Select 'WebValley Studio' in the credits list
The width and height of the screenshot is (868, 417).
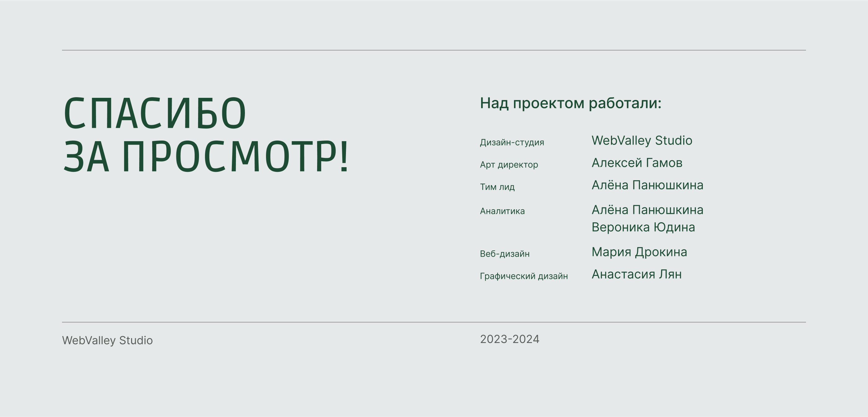coord(642,140)
